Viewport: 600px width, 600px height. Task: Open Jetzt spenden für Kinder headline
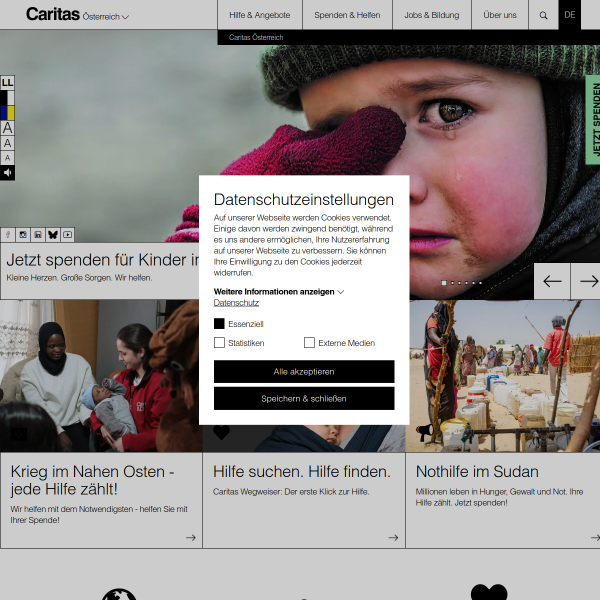click(x=103, y=260)
